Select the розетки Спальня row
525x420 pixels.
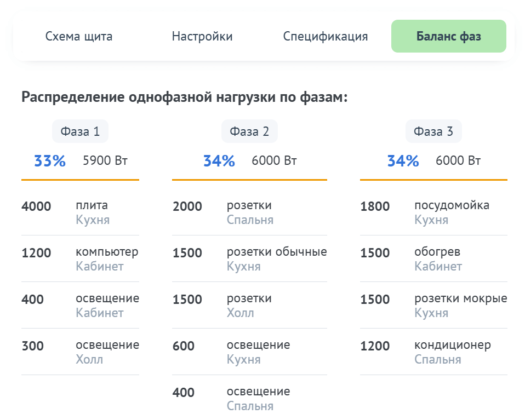click(x=249, y=212)
